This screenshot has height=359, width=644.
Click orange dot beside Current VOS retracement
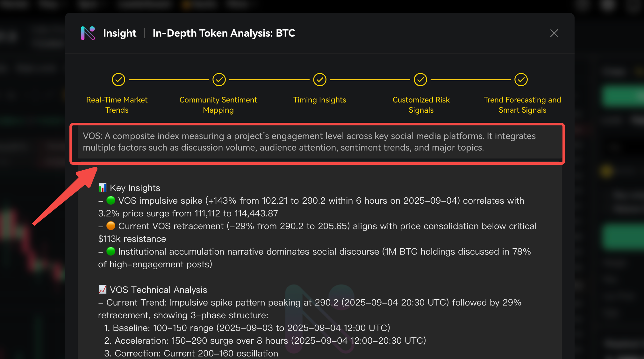coord(111,226)
